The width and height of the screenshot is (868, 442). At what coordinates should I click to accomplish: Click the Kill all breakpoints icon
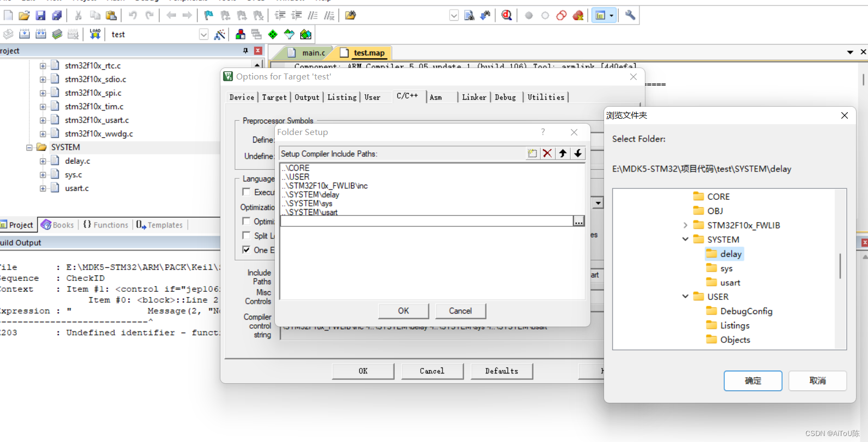tap(578, 16)
